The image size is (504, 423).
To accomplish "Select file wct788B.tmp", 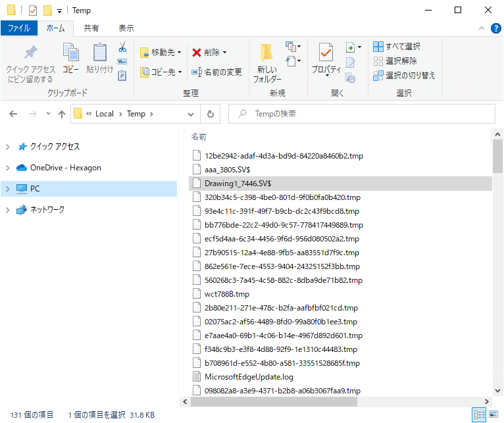I will click(226, 294).
